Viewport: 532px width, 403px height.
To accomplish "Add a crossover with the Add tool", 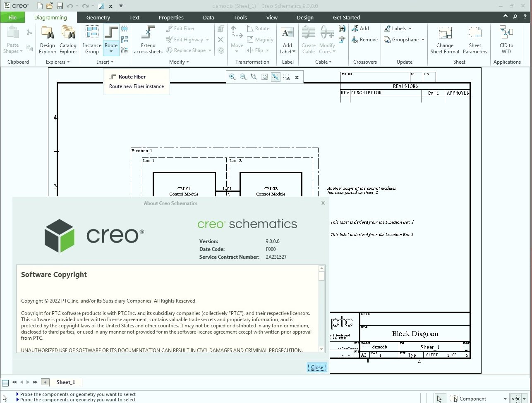I will (x=360, y=29).
